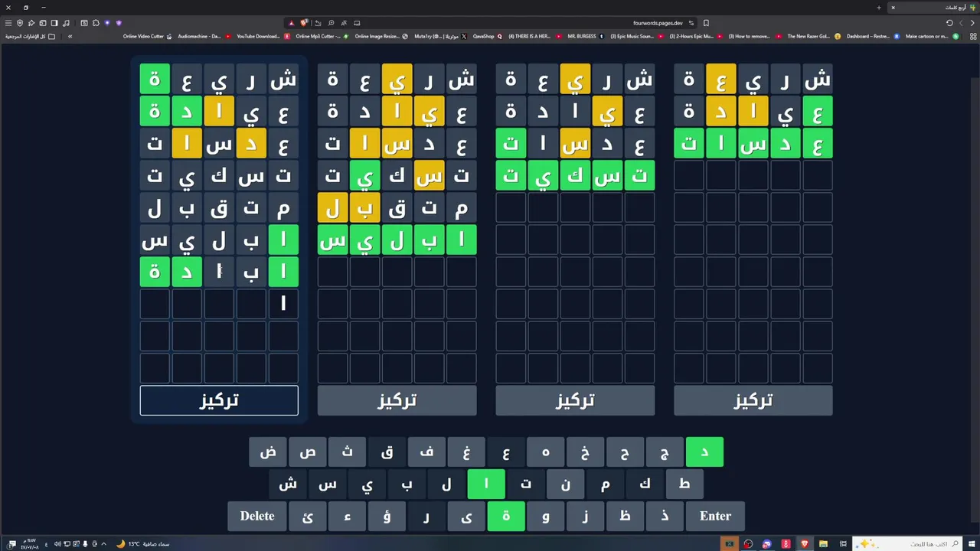Viewport: 980px width, 551px height.
Task: Toggle the browser sidebar panel icon
Action: click(54, 23)
